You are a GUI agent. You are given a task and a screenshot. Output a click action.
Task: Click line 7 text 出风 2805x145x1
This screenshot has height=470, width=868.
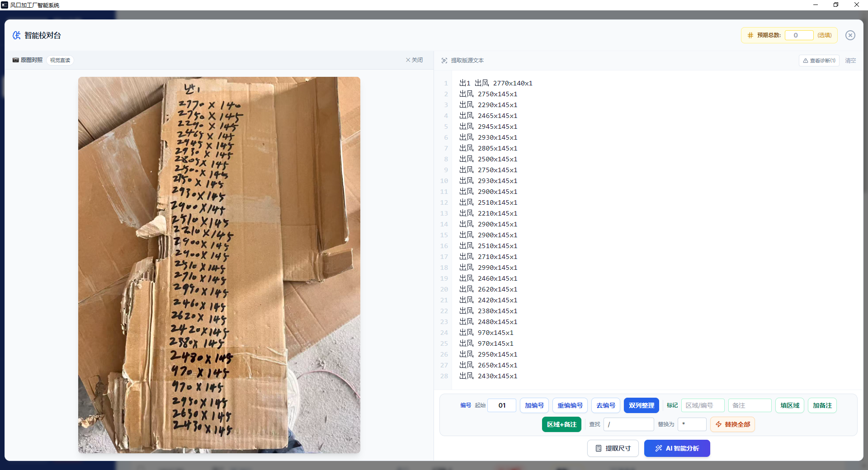click(488, 148)
